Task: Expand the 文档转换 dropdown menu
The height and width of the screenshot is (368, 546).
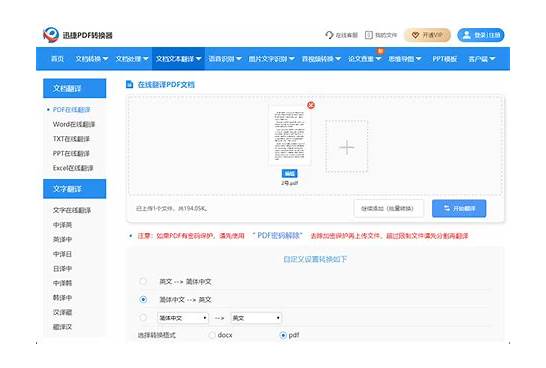Action: tap(92, 59)
